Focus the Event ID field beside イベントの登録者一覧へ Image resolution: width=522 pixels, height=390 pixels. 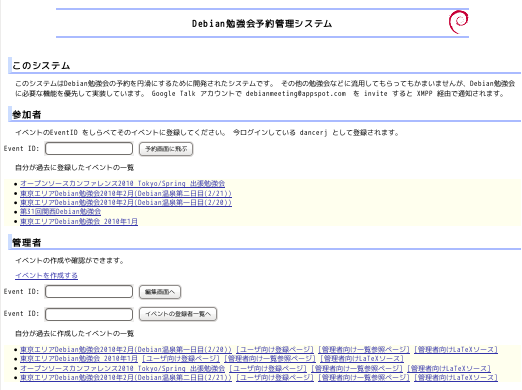(x=89, y=314)
